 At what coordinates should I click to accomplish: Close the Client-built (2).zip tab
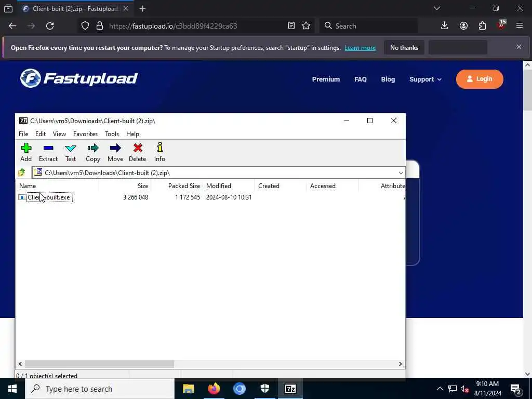tap(126, 9)
